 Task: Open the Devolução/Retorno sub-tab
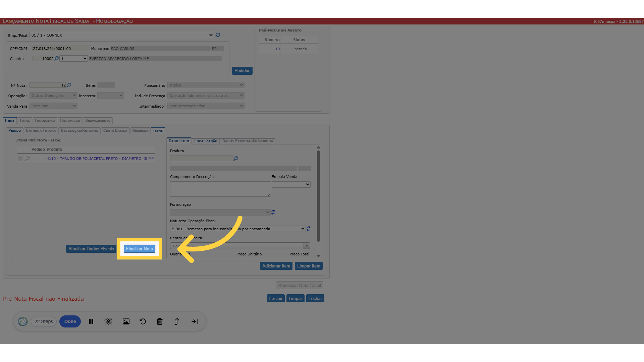(x=79, y=131)
